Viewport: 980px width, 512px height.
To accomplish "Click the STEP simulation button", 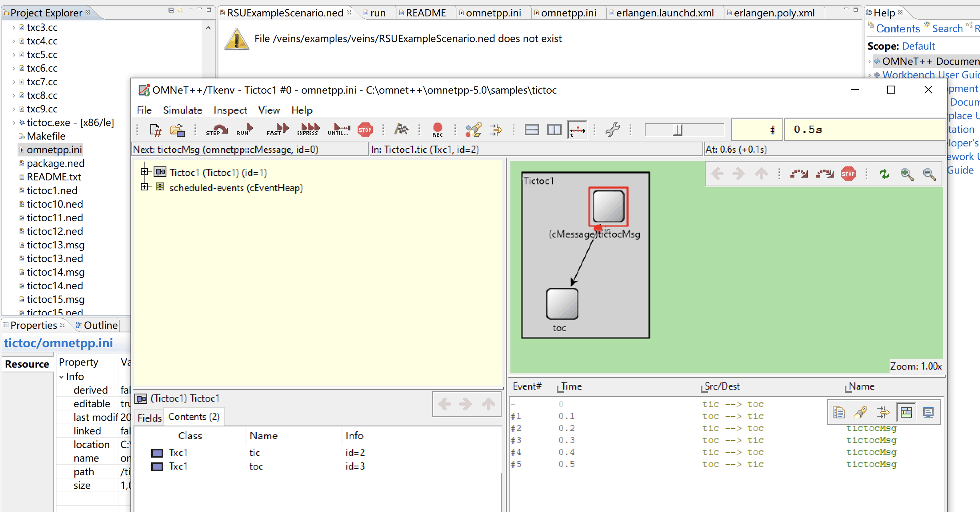I will pyautogui.click(x=216, y=130).
